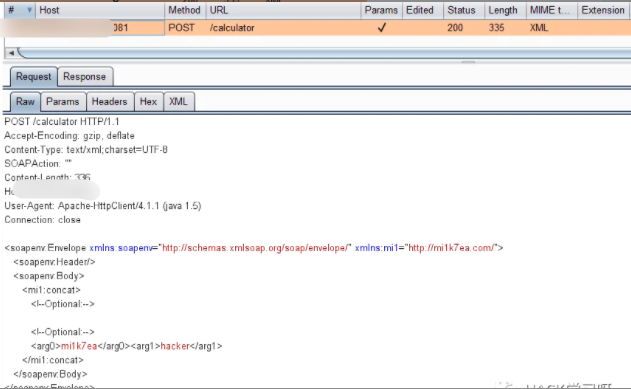Select the Request tab
631x389 pixels.
pos(33,77)
